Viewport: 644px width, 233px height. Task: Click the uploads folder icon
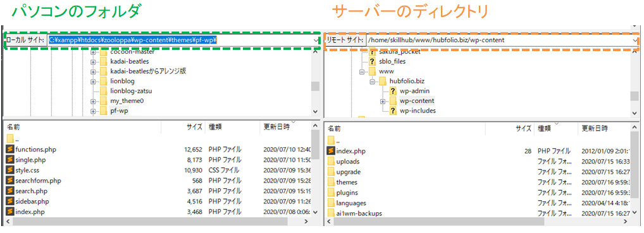[331, 161]
